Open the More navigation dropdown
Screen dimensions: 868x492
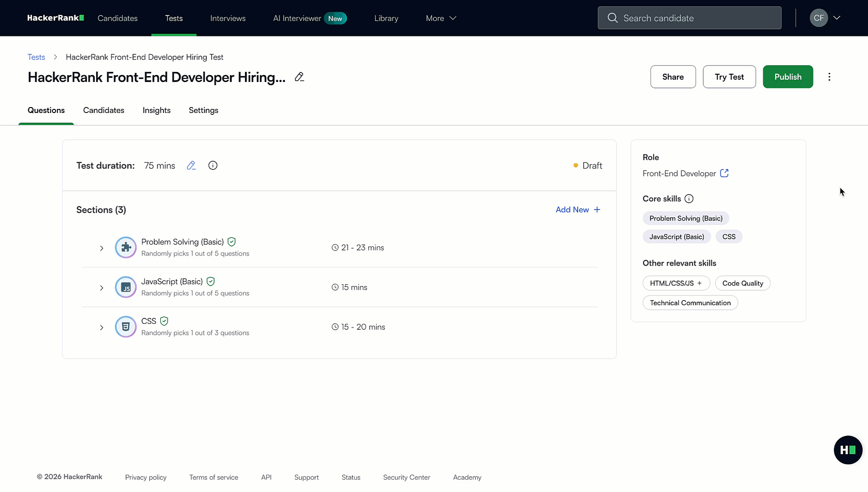440,18
